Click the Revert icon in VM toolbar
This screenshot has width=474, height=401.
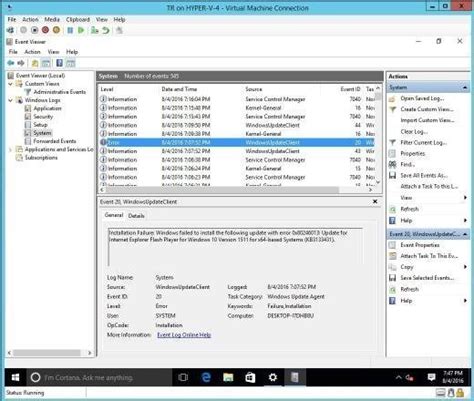[106, 30]
